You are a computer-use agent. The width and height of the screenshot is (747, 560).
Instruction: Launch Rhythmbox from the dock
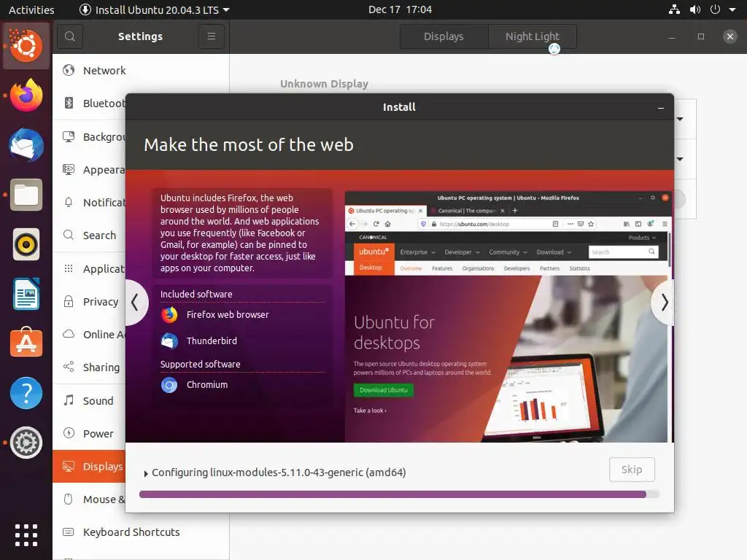[x=26, y=244]
